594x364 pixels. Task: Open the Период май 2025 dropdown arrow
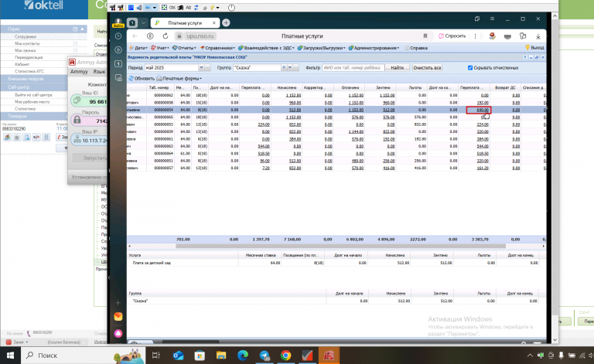pyautogui.click(x=201, y=68)
